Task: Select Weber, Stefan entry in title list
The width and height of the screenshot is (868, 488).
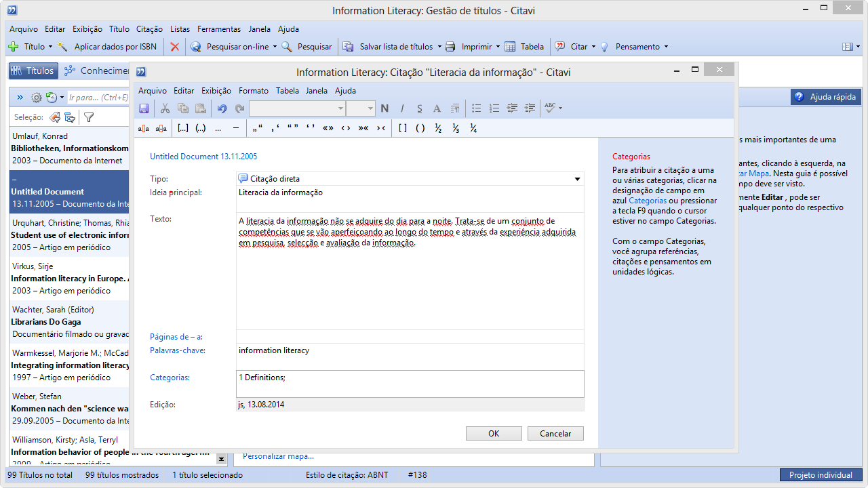Action: (71, 409)
